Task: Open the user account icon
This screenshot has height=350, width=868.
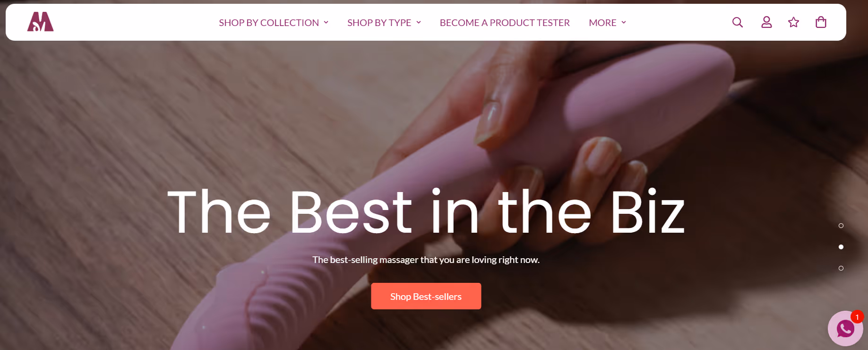Action: (766, 22)
